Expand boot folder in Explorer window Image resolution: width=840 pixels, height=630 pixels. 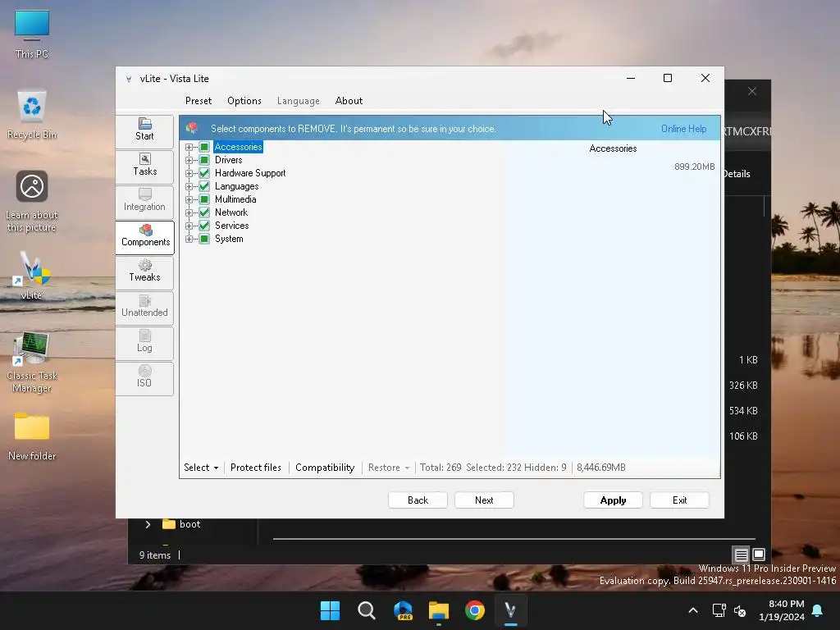pyautogui.click(x=148, y=524)
